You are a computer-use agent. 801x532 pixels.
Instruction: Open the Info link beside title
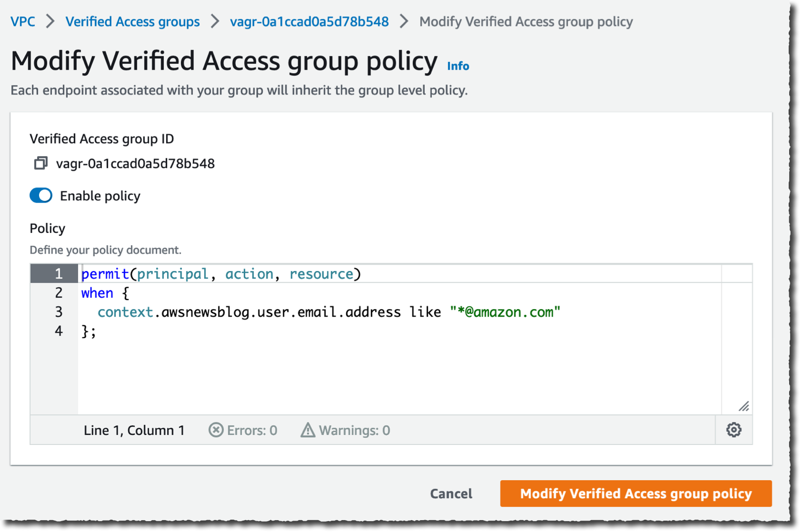coord(458,66)
